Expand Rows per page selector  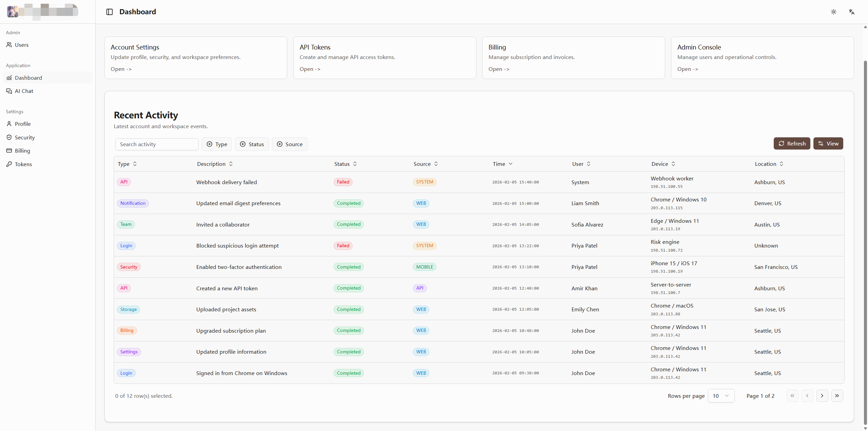click(x=721, y=396)
